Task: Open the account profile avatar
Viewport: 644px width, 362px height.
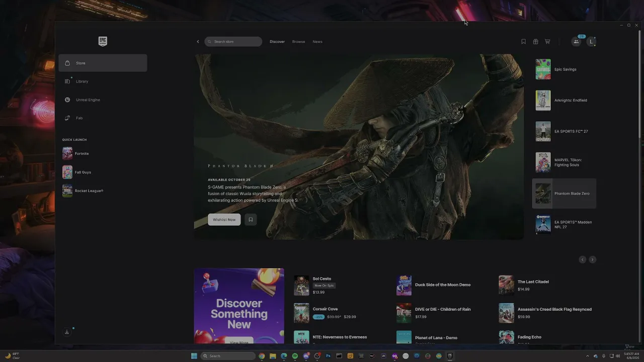Action: tap(591, 42)
